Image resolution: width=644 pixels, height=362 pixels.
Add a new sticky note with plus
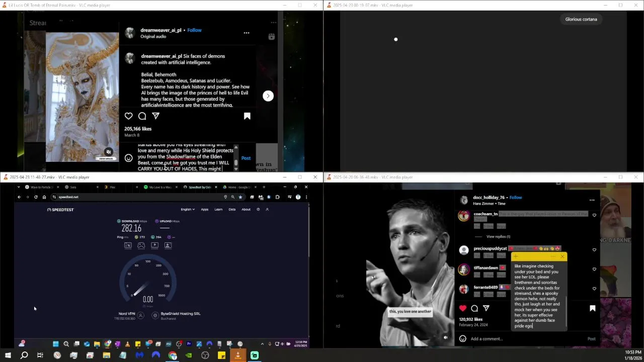pyautogui.click(x=516, y=256)
